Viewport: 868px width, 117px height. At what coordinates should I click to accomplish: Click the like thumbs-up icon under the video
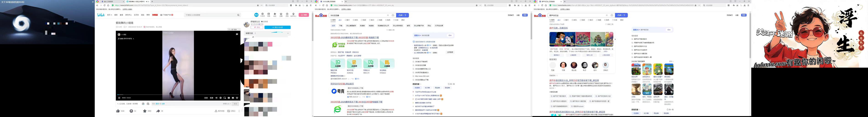point(118,111)
